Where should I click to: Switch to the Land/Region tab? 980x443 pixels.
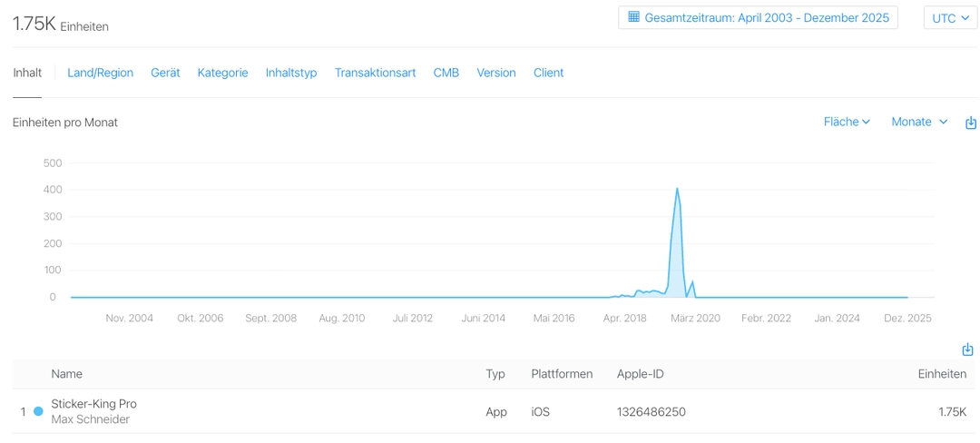pos(100,73)
